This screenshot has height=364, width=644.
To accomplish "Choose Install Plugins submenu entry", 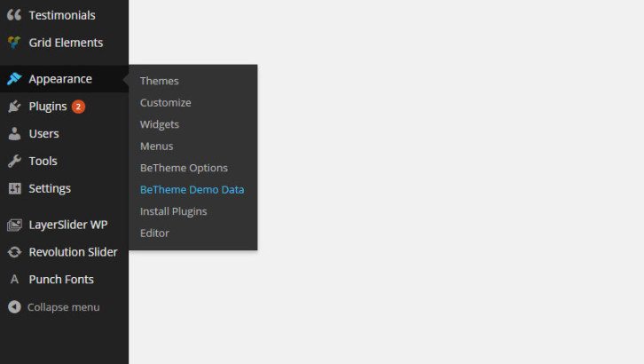I will coord(173,211).
